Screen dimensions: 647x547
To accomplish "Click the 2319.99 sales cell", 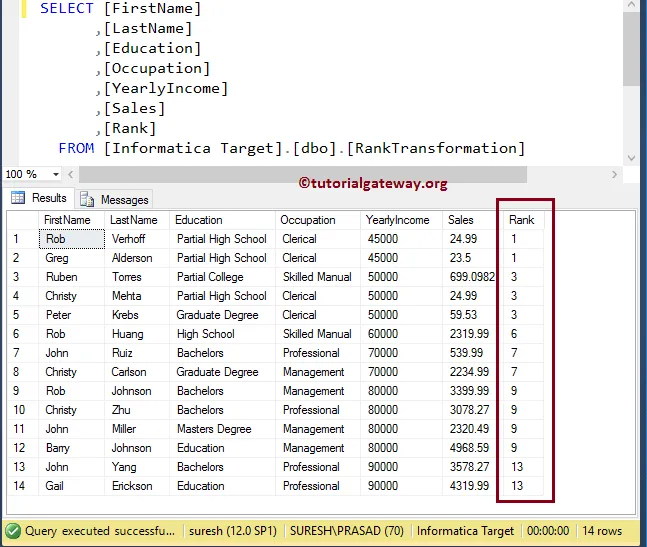I will click(x=472, y=334).
